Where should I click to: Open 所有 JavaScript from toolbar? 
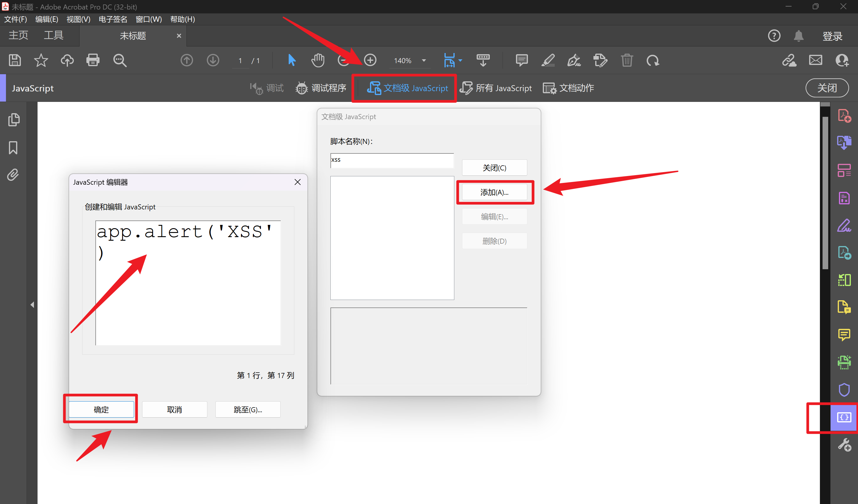pos(495,88)
